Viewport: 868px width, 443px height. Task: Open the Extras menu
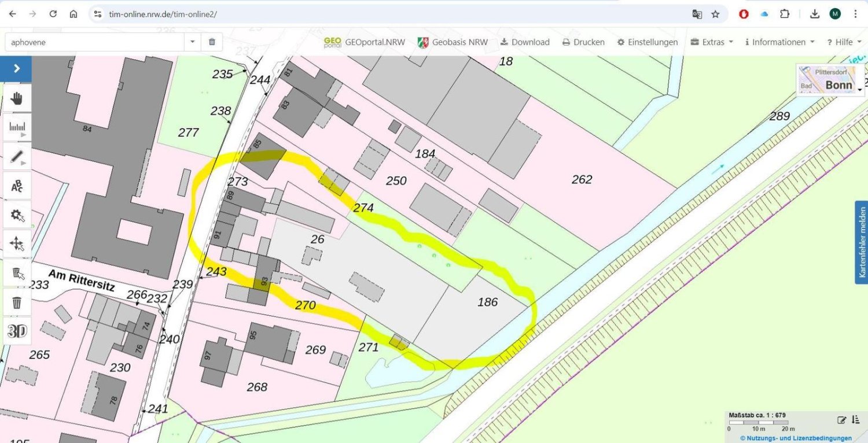712,42
